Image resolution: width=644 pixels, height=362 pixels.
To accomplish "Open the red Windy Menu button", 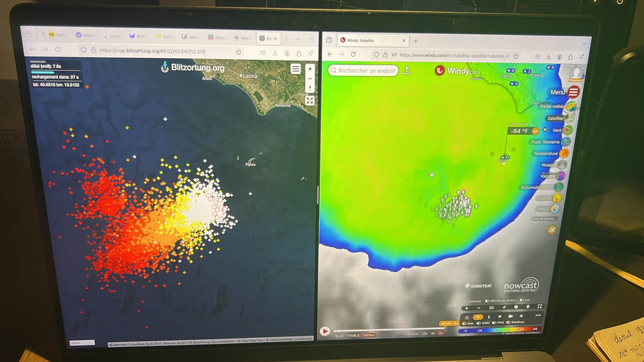I will click(573, 92).
